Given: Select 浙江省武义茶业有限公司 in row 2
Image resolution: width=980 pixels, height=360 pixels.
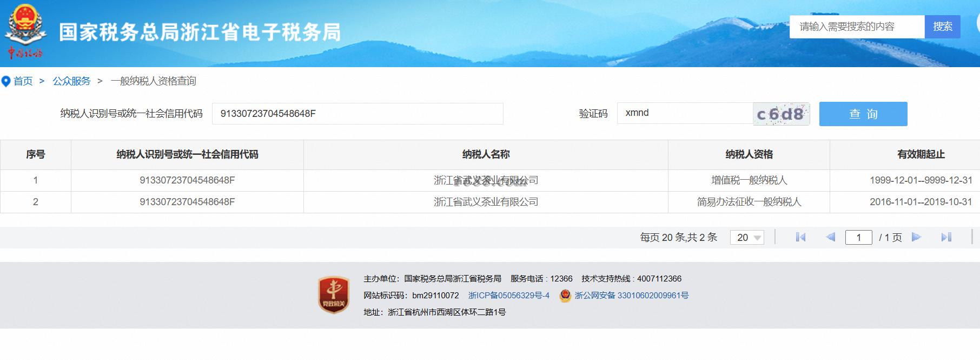Looking at the screenshot, I should click(486, 202).
